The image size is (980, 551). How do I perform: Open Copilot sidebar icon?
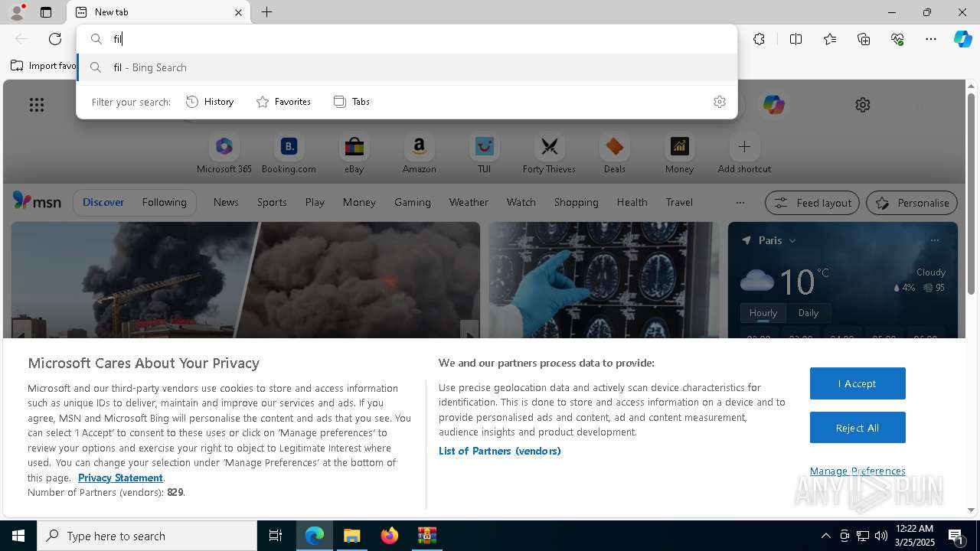coord(962,39)
